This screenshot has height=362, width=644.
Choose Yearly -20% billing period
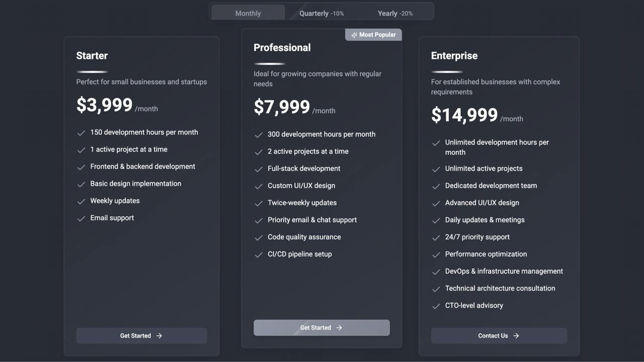[395, 13]
